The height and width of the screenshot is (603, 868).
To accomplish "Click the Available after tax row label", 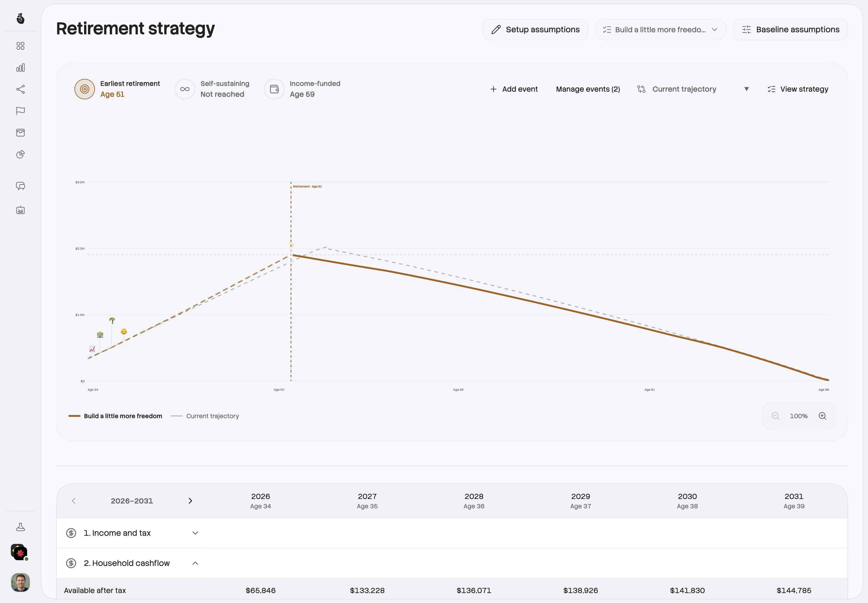I will point(95,591).
